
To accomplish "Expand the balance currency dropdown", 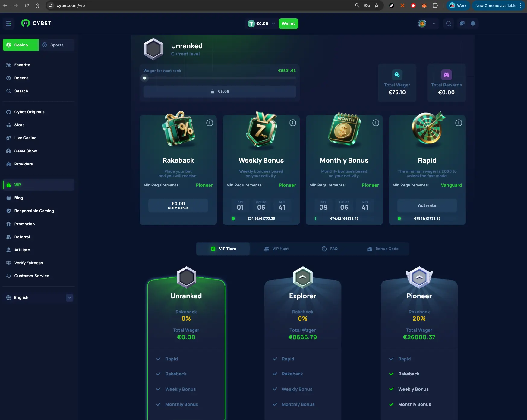I will tap(273, 24).
